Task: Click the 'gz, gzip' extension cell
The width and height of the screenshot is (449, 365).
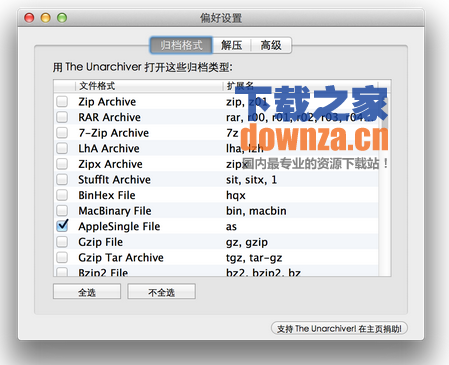Action: pos(247,242)
